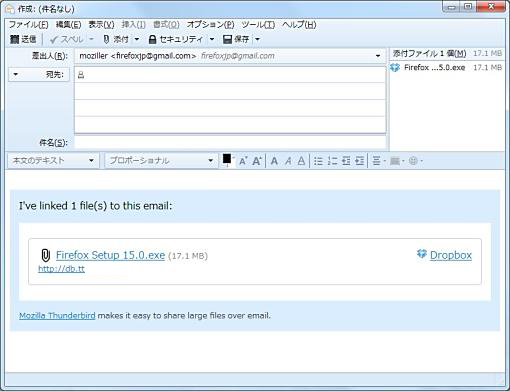Open the text alignment icon menu

[379, 161]
